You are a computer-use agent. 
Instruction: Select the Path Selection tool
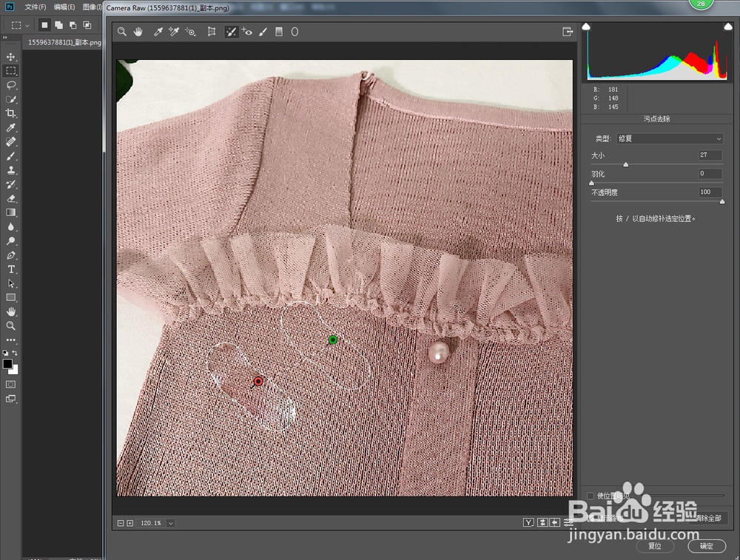[x=11, y=283]
